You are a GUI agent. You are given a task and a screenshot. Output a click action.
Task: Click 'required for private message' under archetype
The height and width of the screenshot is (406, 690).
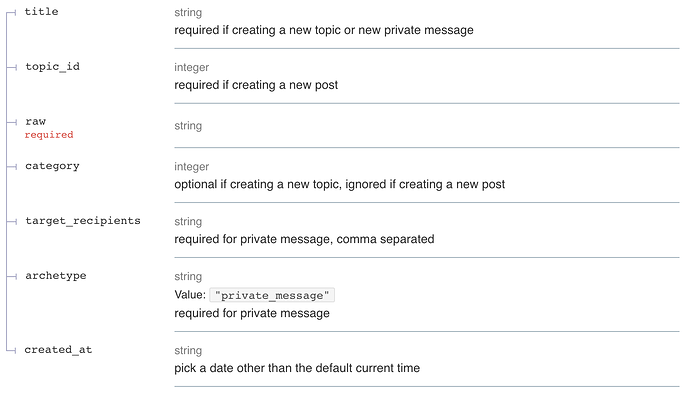click(252, 313)
